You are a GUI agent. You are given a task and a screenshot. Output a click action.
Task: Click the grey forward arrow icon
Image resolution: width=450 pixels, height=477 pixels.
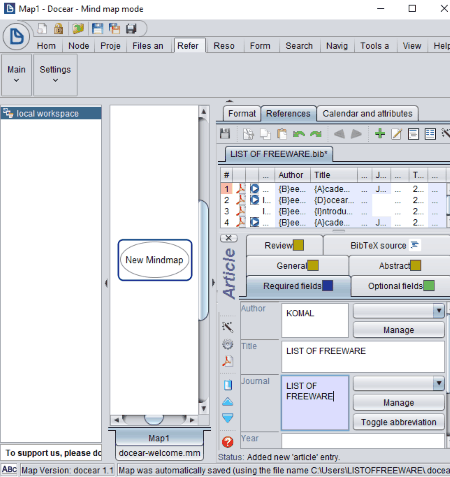coord(356,134)
